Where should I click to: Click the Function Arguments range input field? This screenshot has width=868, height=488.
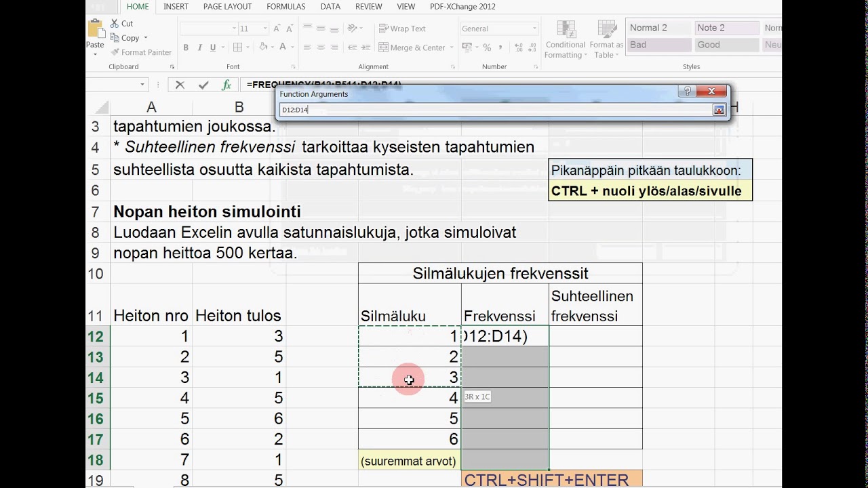click(x=495, y=110)
